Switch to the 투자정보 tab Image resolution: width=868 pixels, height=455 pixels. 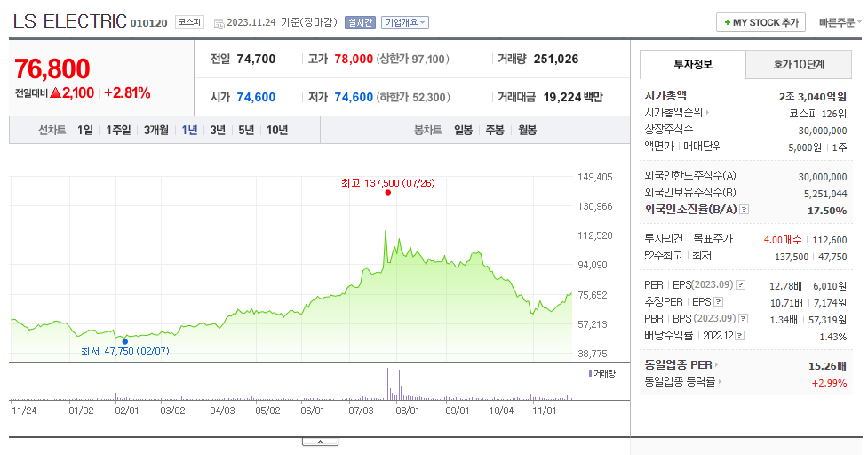[692, 64]
